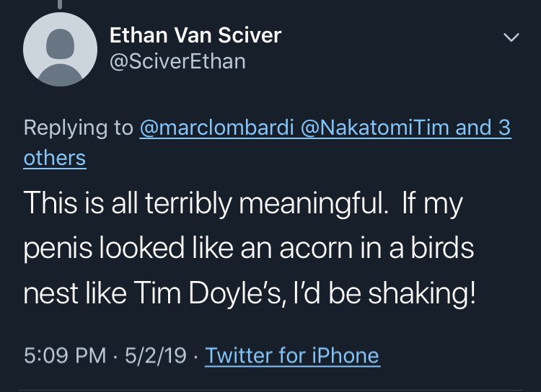Open the default profile avatar
Viewport: 541px width, 392px height.
click(60, 49)
